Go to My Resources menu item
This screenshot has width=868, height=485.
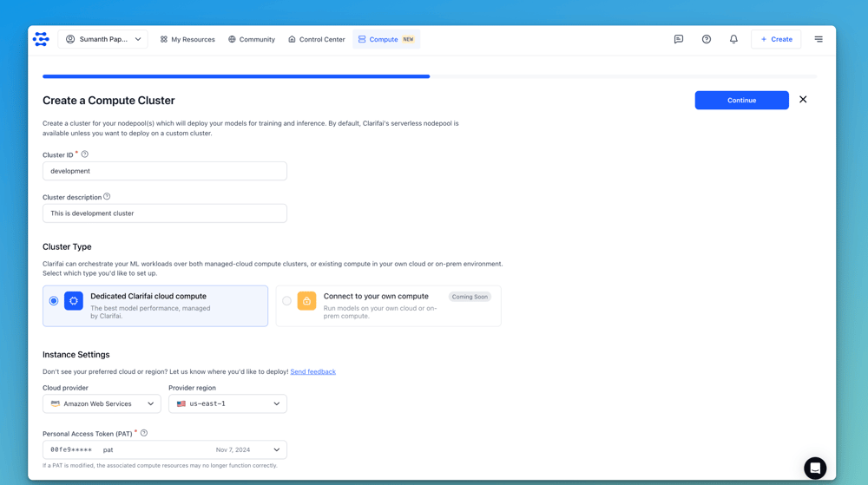(x=187, y=39)
